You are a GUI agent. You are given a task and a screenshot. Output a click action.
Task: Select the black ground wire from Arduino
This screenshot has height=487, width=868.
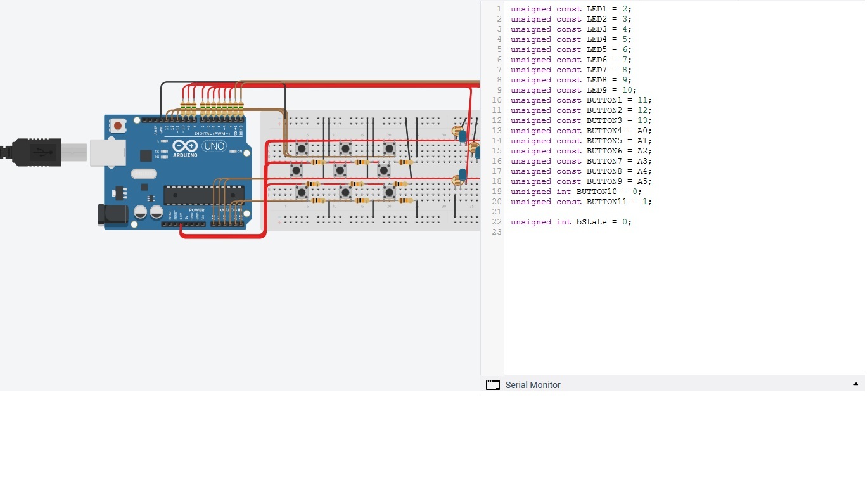click(223, 82)
